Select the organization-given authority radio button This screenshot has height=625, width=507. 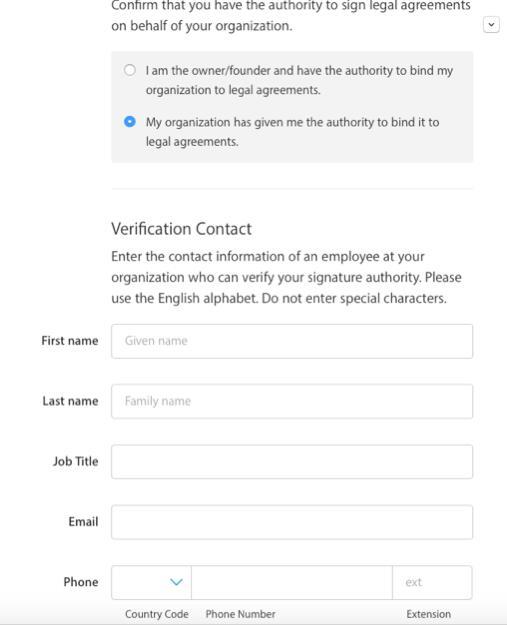130,121
